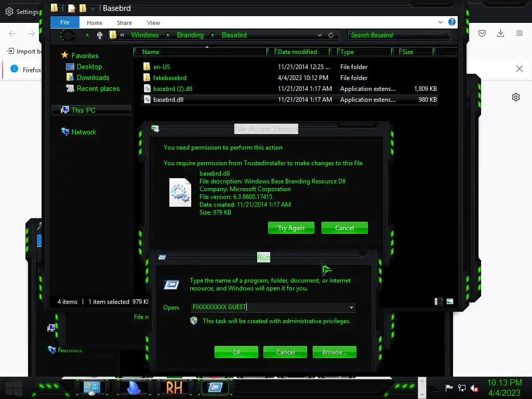Click the Branding breadcrumb segment
Image resolution: width=532 pixels, height=399 pixels.
click(x=190, y=35)
